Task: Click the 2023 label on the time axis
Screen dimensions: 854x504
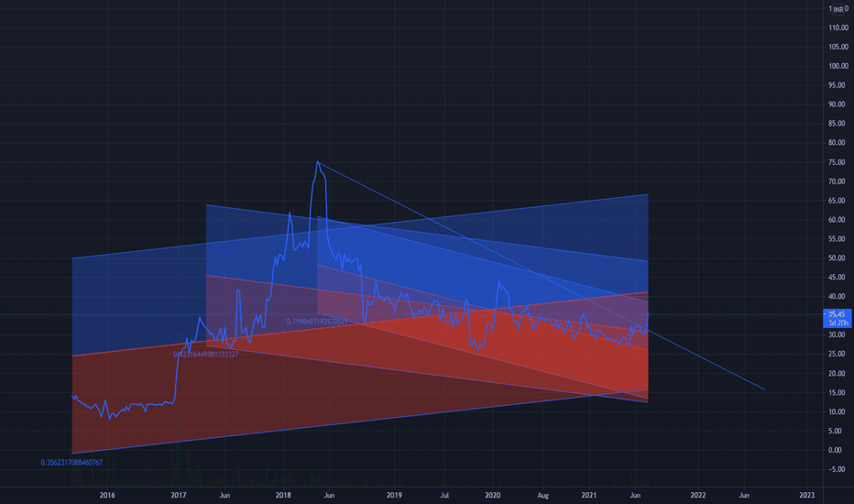Action: click(807, 495)
